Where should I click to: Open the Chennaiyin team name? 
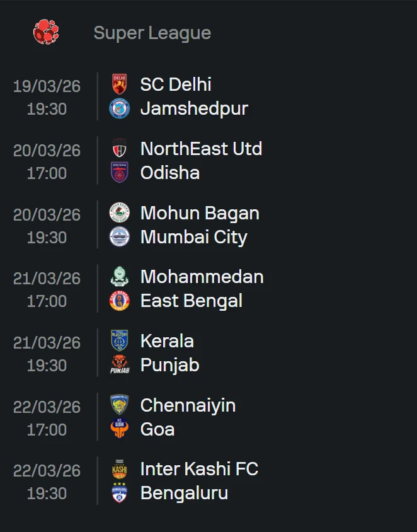[x=188, y=405]
